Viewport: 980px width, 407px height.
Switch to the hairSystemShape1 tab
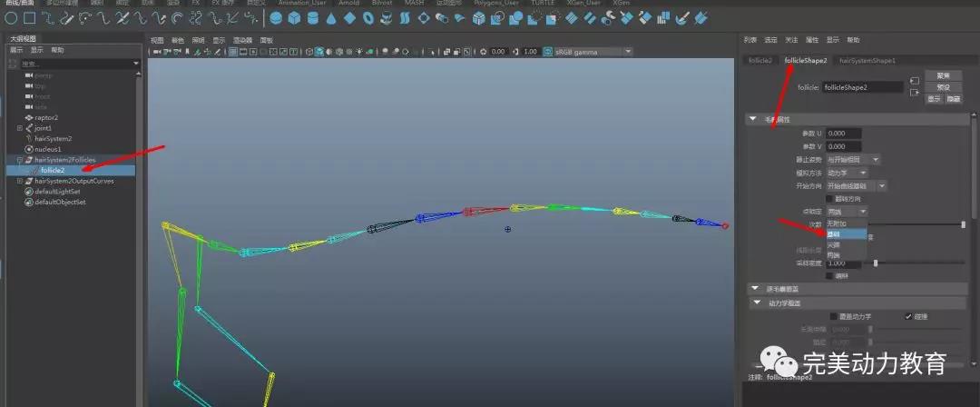tap(867, 60)
